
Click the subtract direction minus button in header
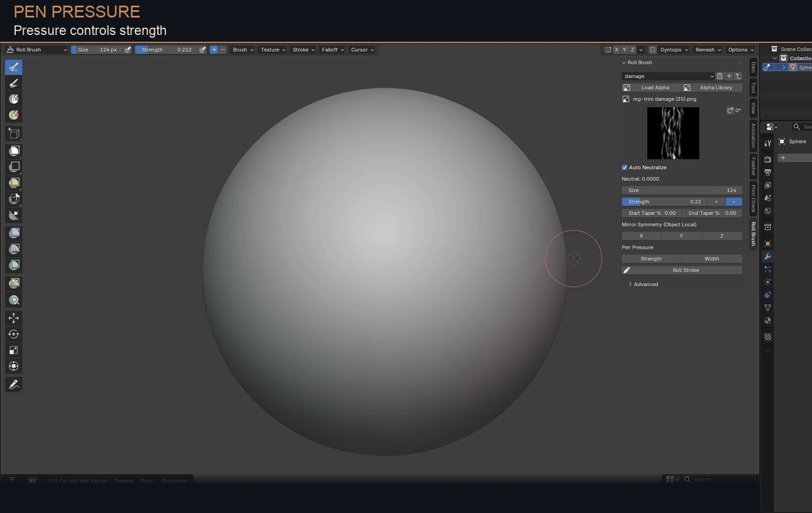click(x=223, y=50)
